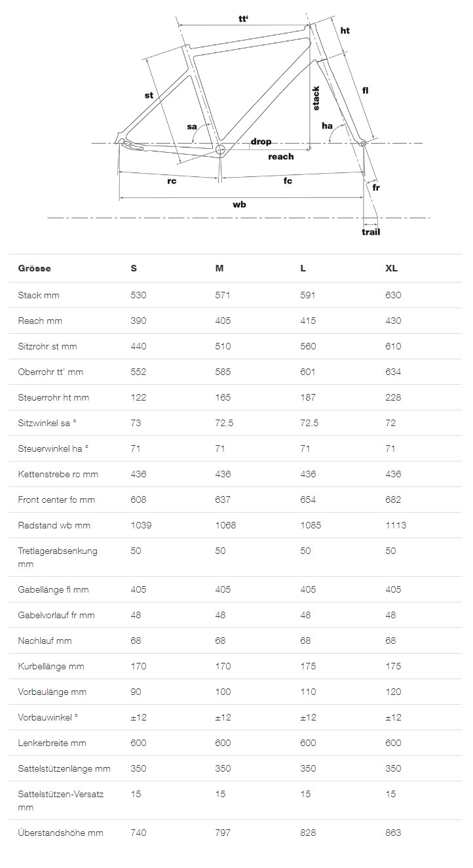Select the 1113 wheelbase value for XL

[x=396, y=525]
